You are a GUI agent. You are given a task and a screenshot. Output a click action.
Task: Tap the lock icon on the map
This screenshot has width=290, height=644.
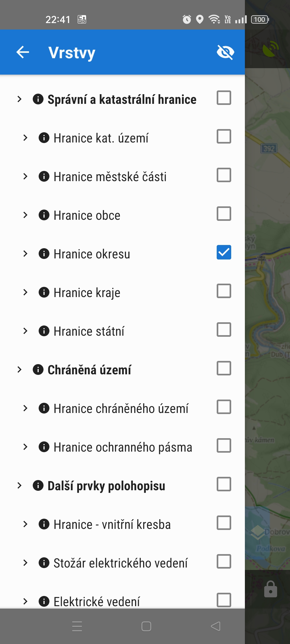pos(270,590)
